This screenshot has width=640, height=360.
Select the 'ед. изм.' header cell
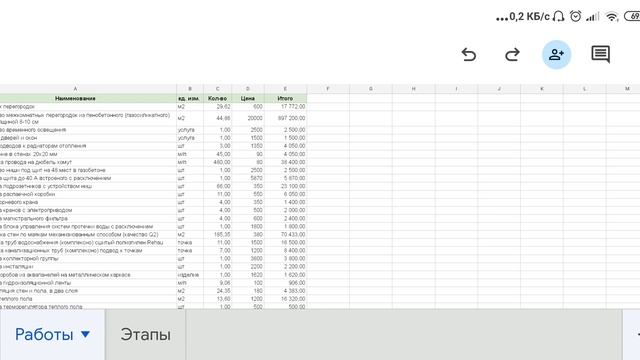(190, 98)
